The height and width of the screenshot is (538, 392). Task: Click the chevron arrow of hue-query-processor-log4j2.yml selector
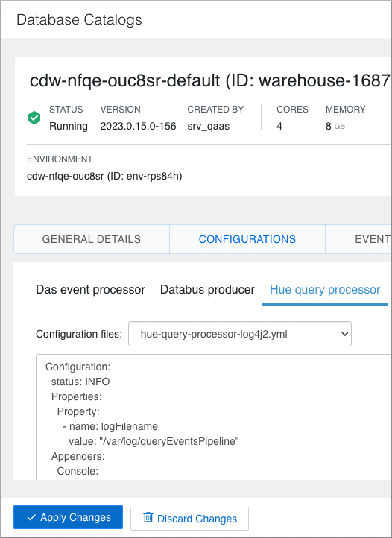344,334
